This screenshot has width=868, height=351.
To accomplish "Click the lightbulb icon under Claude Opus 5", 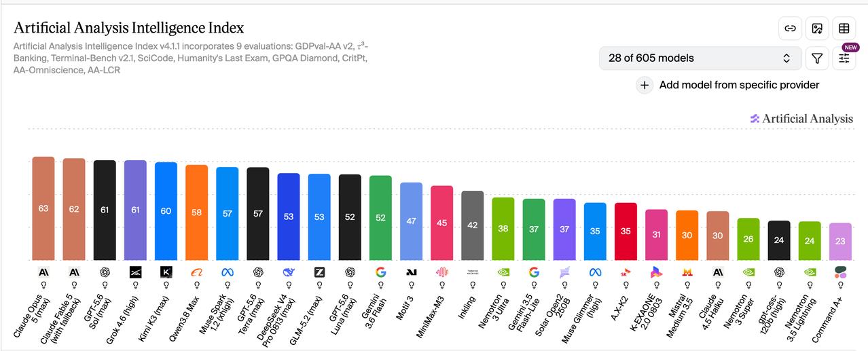I will (x=43, y=285).
